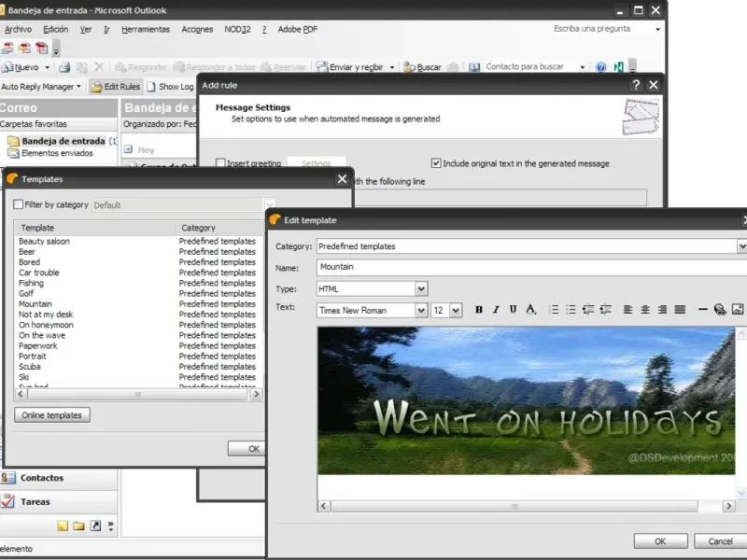Click the Edit Rules toolbar button
747x560 pixels.
pos(116,87)
